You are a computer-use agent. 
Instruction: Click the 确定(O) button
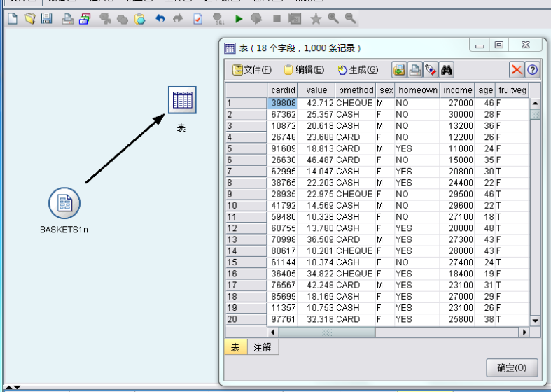[512, 367]
